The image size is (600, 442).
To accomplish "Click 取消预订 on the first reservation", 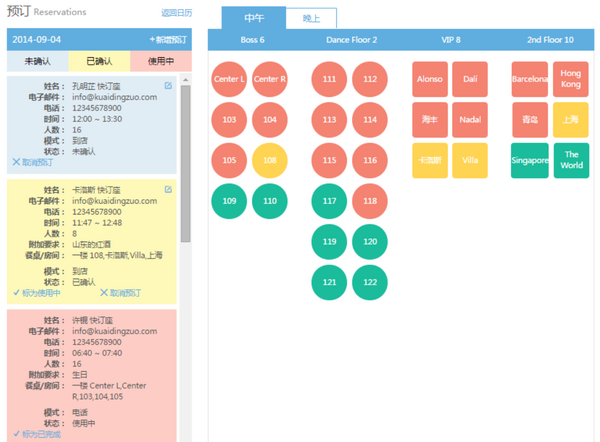I will tap(35, 161).
